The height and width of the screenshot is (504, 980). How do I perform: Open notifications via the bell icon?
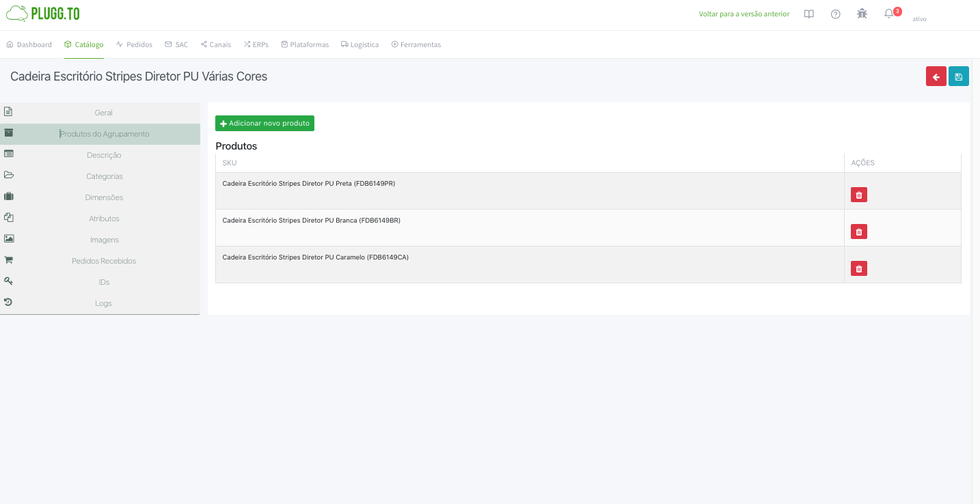[888, 14]
